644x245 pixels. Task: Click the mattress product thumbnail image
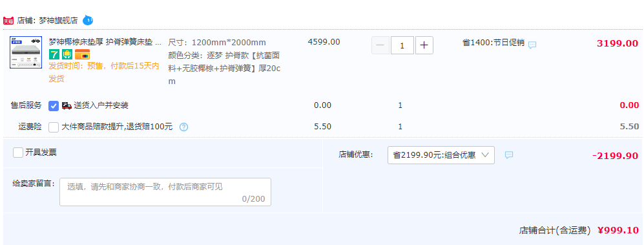(x=26, y=52)
